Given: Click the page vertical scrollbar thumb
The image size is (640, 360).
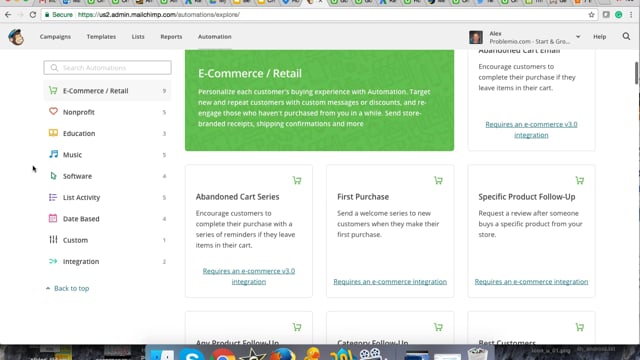Looking at the screenshot, I should (636, 73).
